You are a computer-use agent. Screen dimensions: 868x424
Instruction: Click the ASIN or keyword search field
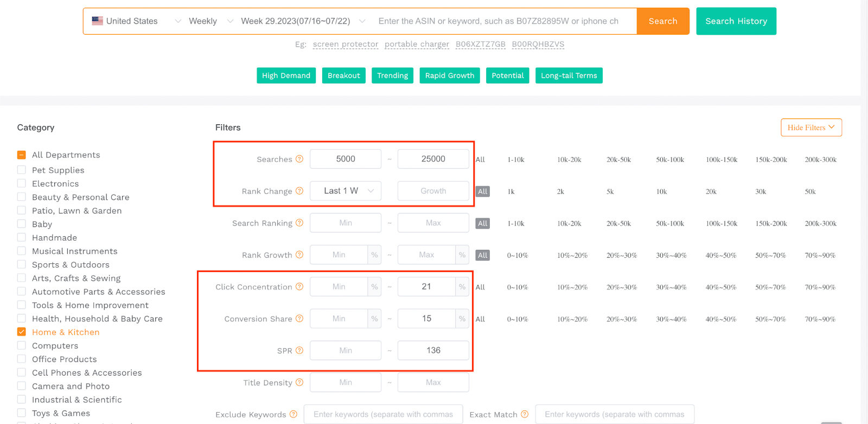[x=505, y=21]
